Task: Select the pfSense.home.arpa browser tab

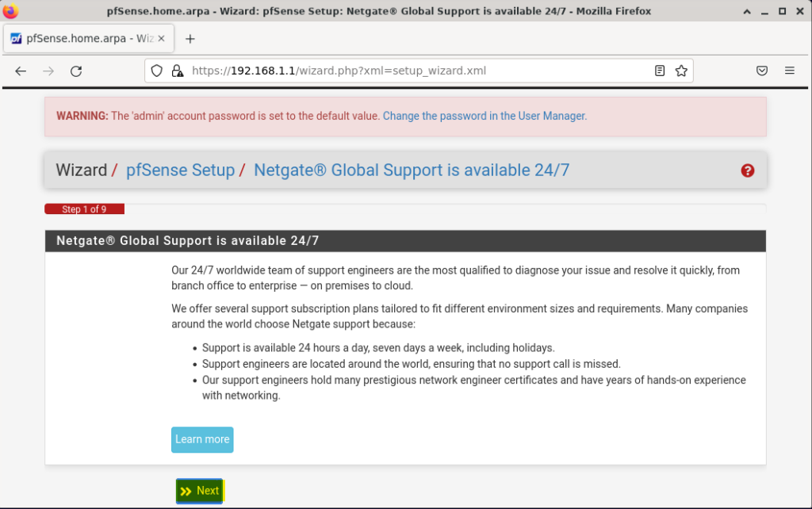Action: click(x=89, y=38)
